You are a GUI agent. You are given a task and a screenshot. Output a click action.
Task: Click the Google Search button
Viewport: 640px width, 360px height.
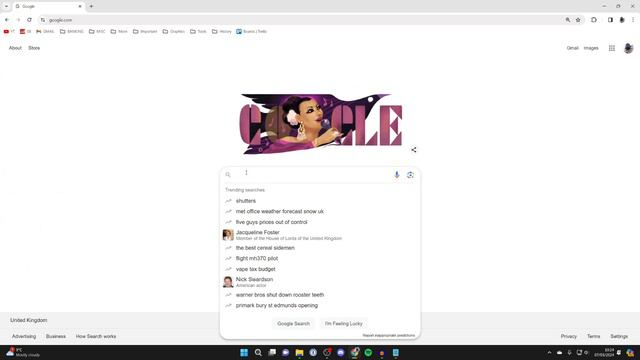coord(293,324)
